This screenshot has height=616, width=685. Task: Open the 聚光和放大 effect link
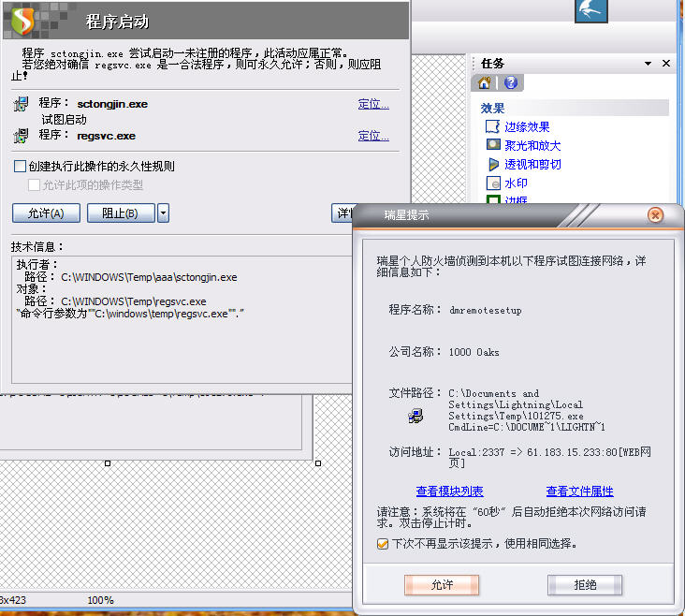point(532,146)
